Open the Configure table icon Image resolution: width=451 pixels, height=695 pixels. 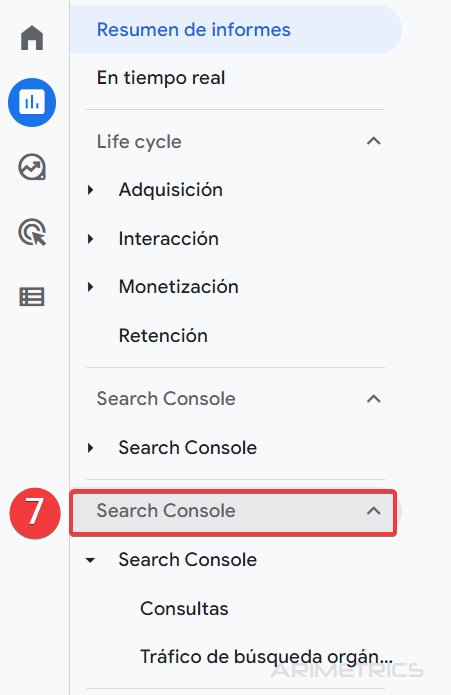pos(32,297)
